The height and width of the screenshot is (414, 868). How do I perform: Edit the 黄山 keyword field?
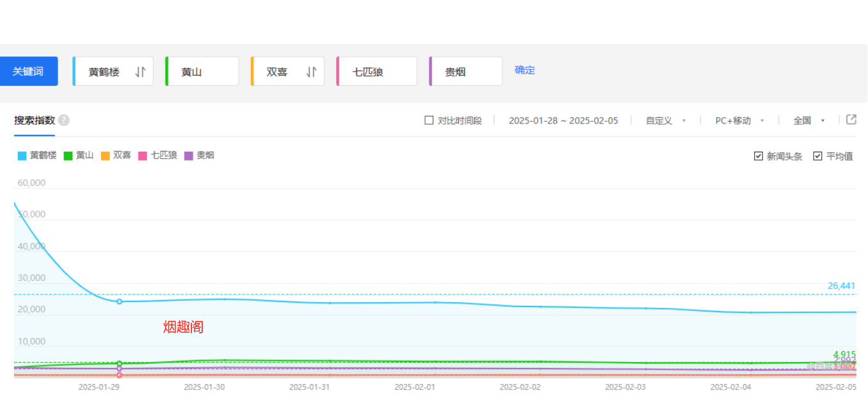(202, 71)
